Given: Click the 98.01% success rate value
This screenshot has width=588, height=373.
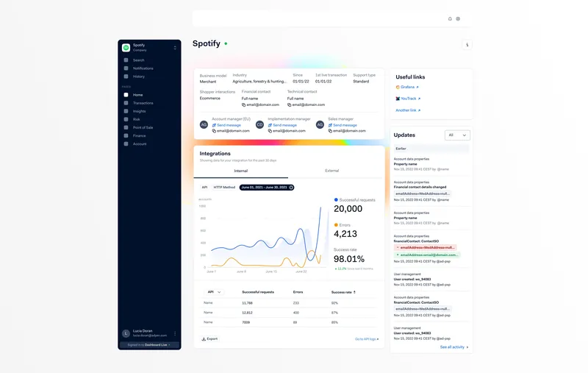Looking at the screenshot, I should click(349, 259).
